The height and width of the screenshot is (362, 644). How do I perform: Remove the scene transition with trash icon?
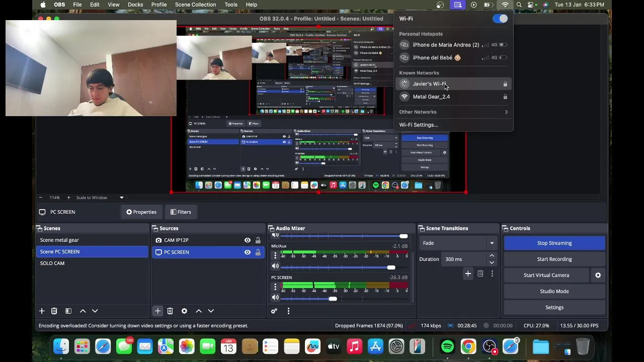click(480, 274)
